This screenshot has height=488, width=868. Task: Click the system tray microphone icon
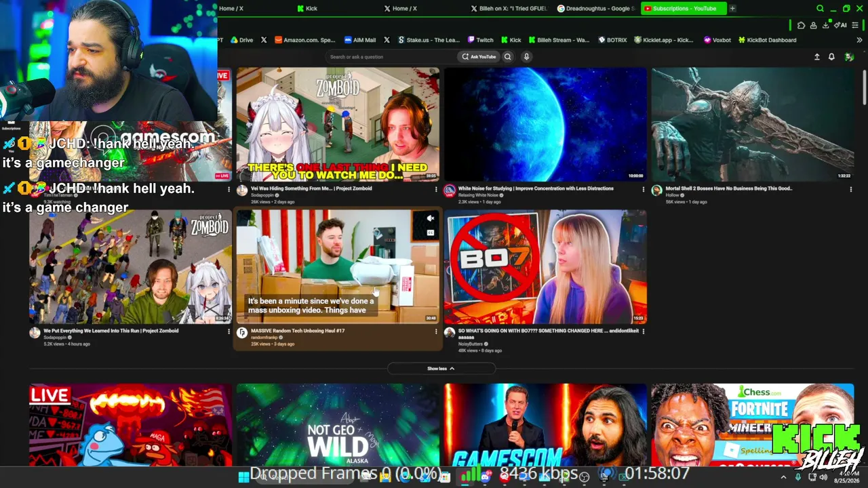click(x=797, y=477)
